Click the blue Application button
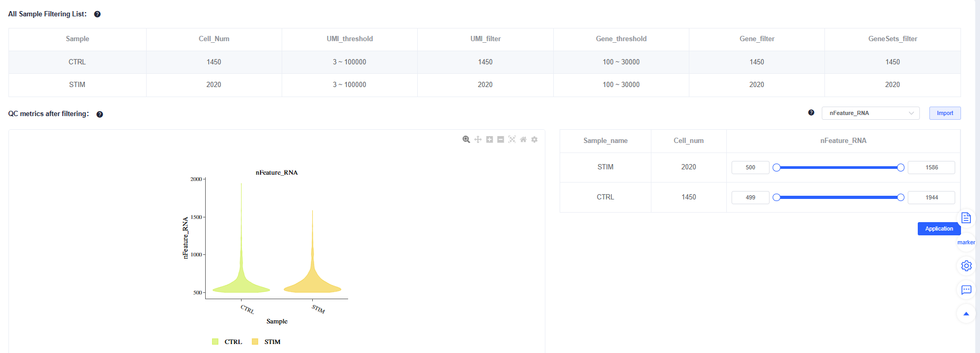980x353 pixels. coord(939,228)
